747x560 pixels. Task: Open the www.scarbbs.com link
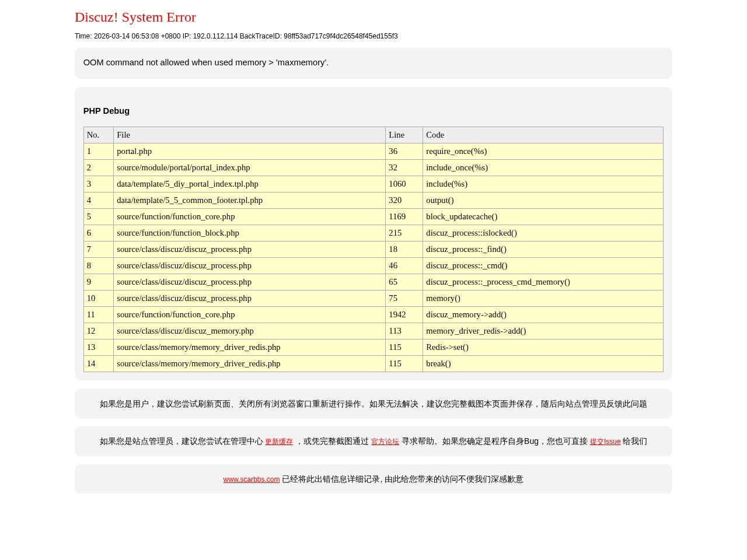pyautogui.click(x=251, y=480)
